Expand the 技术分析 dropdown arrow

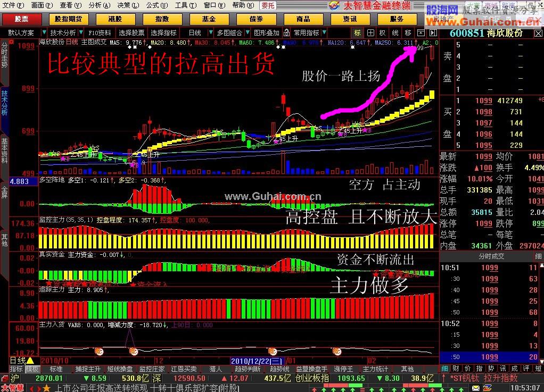click(81, 32)
